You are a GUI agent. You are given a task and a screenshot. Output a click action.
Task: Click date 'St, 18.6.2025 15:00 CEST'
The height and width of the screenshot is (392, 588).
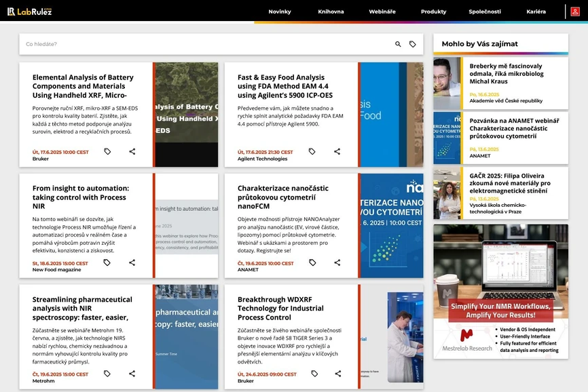[x=60, y=263]
